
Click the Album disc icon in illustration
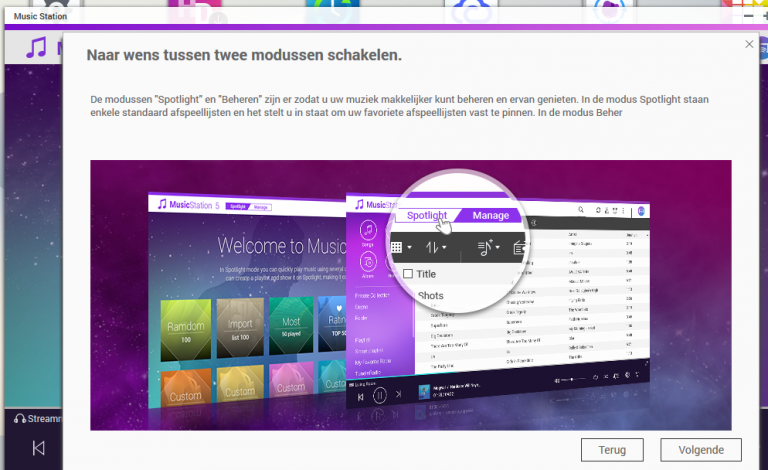tap(368, 262)
